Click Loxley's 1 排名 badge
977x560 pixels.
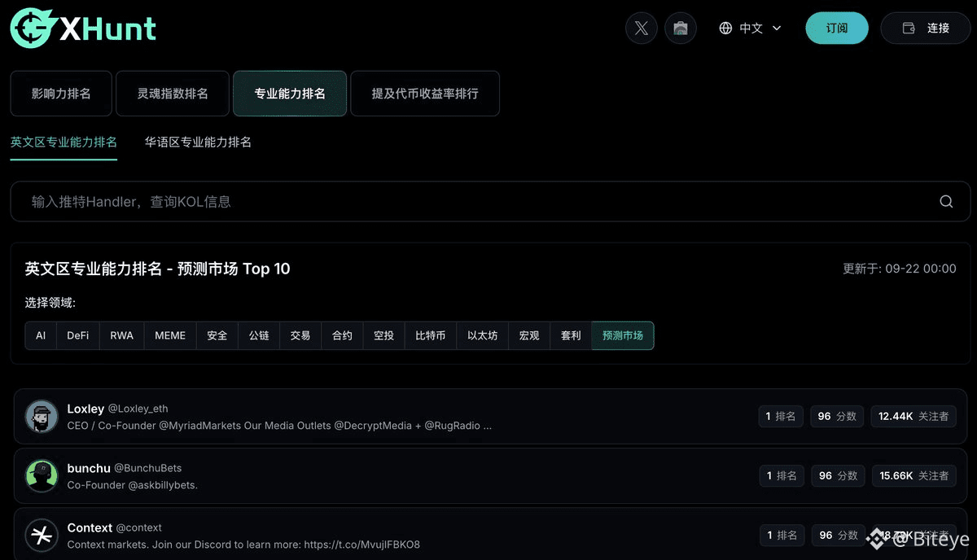781,416
